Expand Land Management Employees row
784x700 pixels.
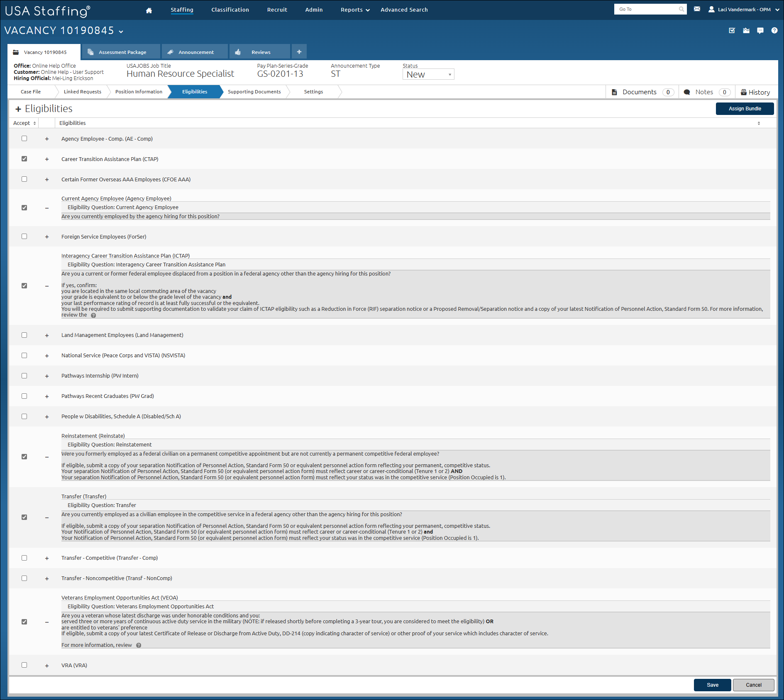[x=47, y=336]
